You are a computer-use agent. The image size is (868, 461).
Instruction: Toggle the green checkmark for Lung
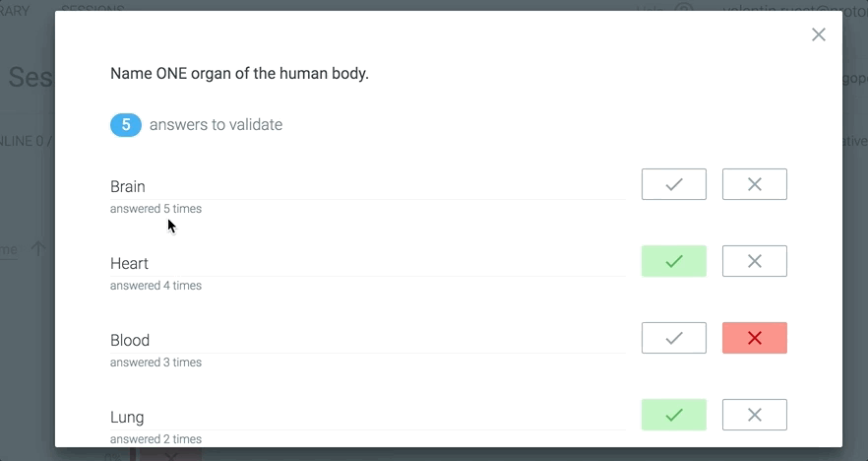tap(674, 415)
